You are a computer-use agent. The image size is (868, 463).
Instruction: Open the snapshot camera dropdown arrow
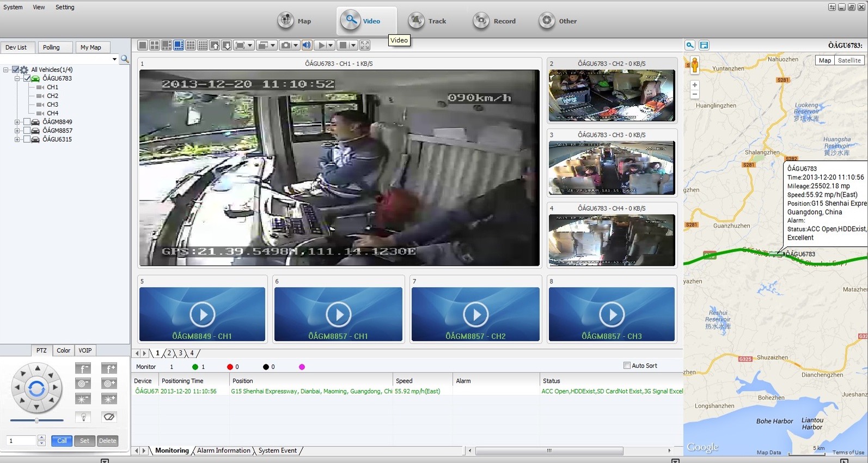(x=296, y=45)
